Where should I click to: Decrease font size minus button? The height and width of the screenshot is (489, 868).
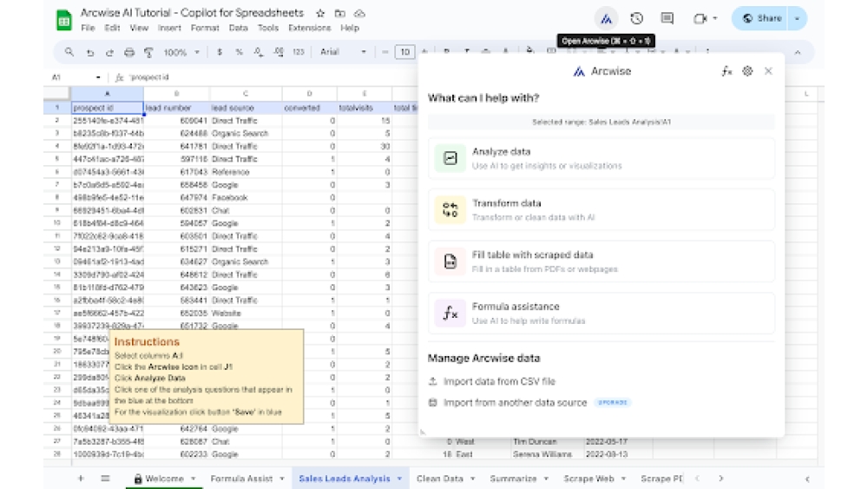385,52
